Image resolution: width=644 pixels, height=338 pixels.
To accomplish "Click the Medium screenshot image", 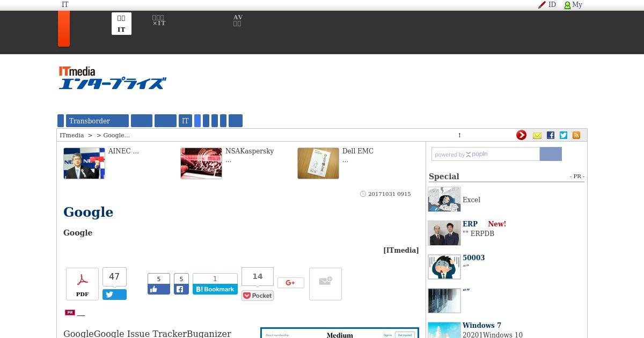I will click(x=340, y=333).
